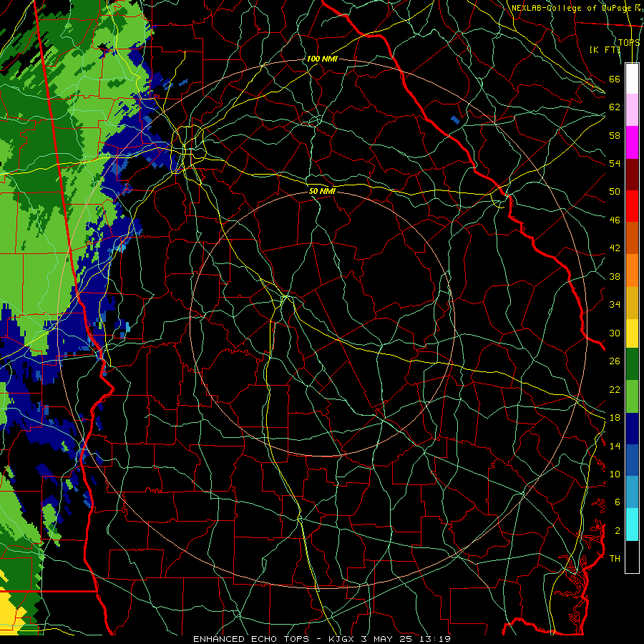Click the legend value 6
This screenshot has width=644, height=644.
point(617,502)
